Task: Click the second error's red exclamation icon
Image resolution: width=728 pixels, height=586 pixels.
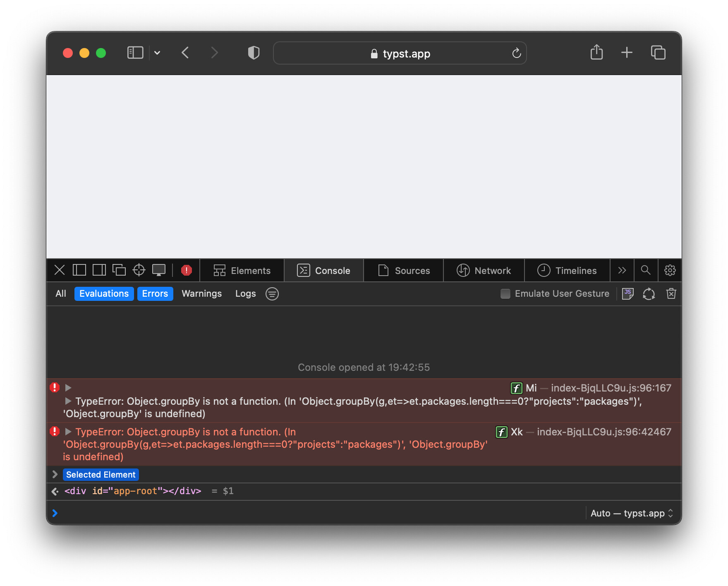Action: [x=55, y=431]
